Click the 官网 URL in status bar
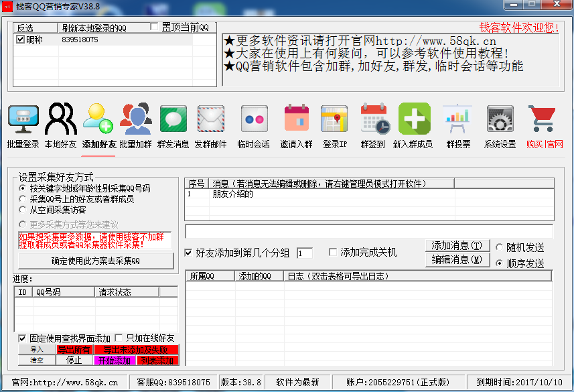The height and width of the screenshot is (392, 574). (65, 383)
